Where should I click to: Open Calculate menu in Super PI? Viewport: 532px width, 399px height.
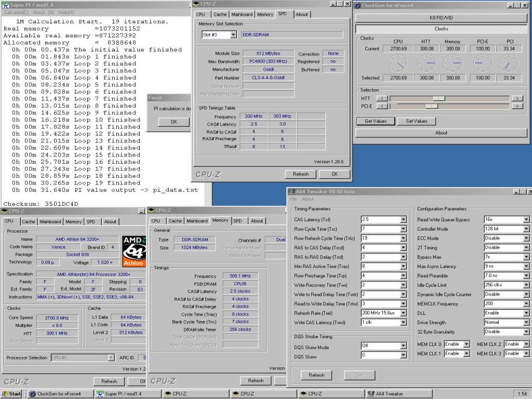(x=16, y=12)
